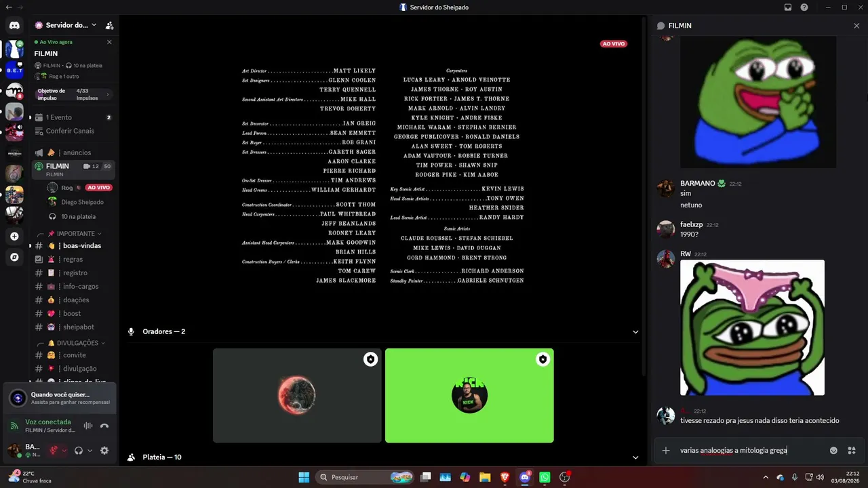868x488 pixels.
Task: Open the B.E.T server icon
Action: 14,69
